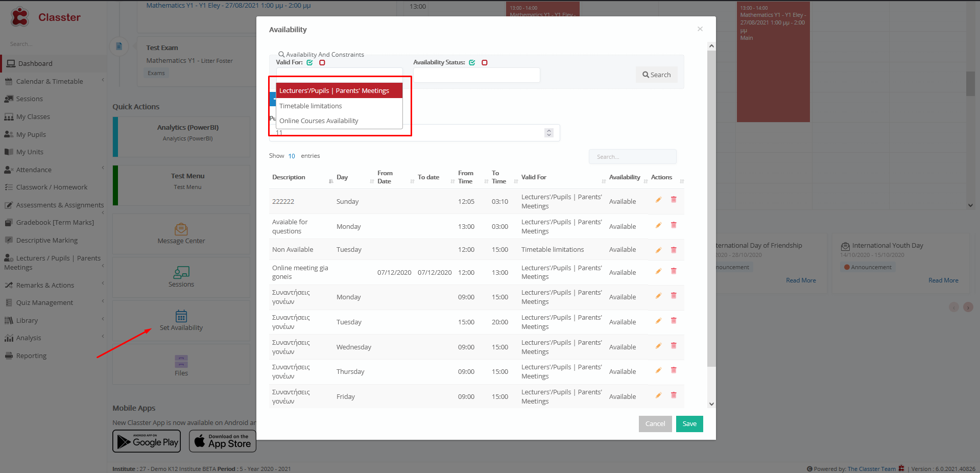Screen dimensions: 980x473
Task: Delete the Non Available Tuesday row
Action: coord(674,250)
